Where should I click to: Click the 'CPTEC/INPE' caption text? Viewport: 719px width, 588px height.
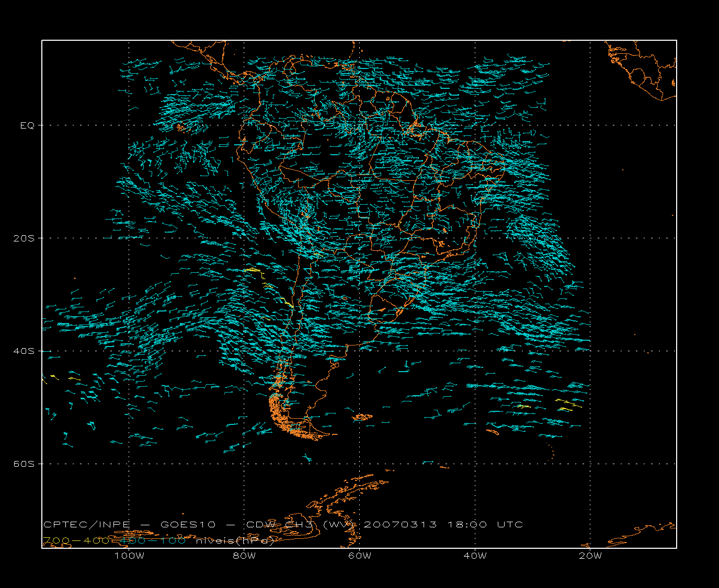tap(87, 525)
